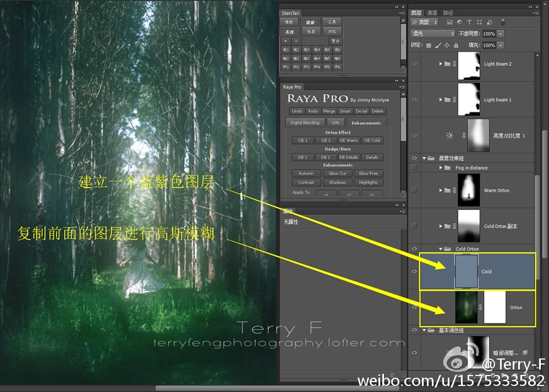Filter layers by shape layer icon
Viewport: 549px width, 392px height.
[479, 22]
